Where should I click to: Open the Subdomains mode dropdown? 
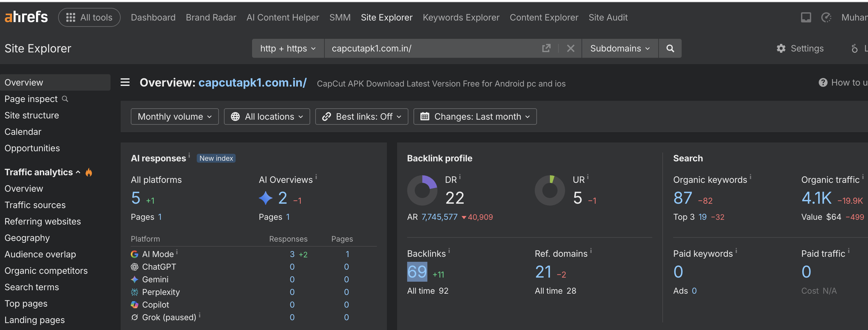pyautogui.click(x=620, y=48)
